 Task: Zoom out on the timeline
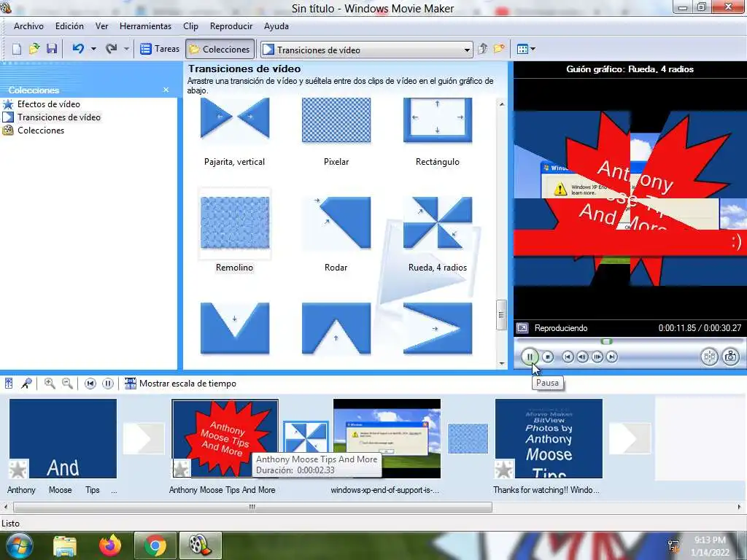tap(67, 384)
